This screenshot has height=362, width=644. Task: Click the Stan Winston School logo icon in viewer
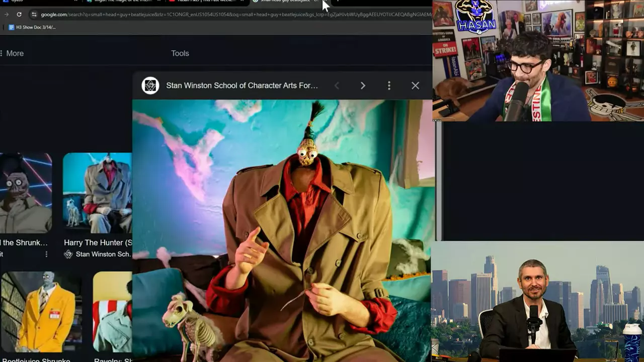tap(150, 85)
